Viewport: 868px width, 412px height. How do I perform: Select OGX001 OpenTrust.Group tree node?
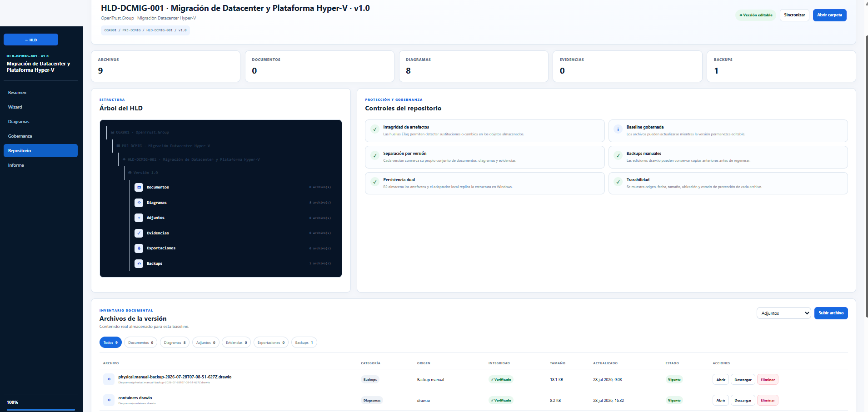pyautogui.click(x=140, y=132)
